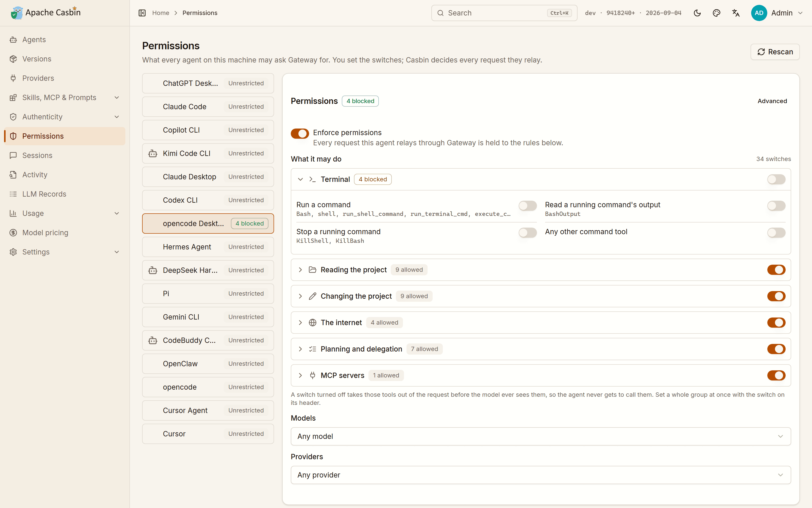812x508 pixels.
Task: Click the Settings gear icon
Action: (13, 252)
